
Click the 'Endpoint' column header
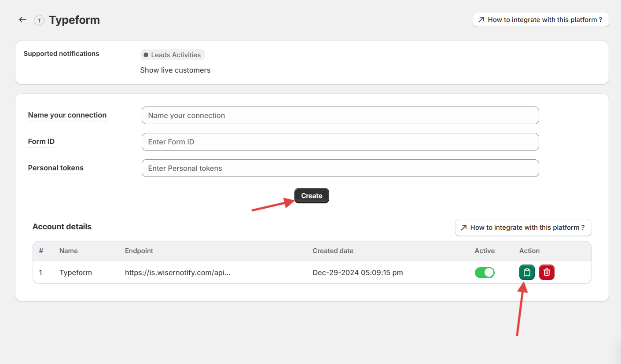(x=139, y=251)
